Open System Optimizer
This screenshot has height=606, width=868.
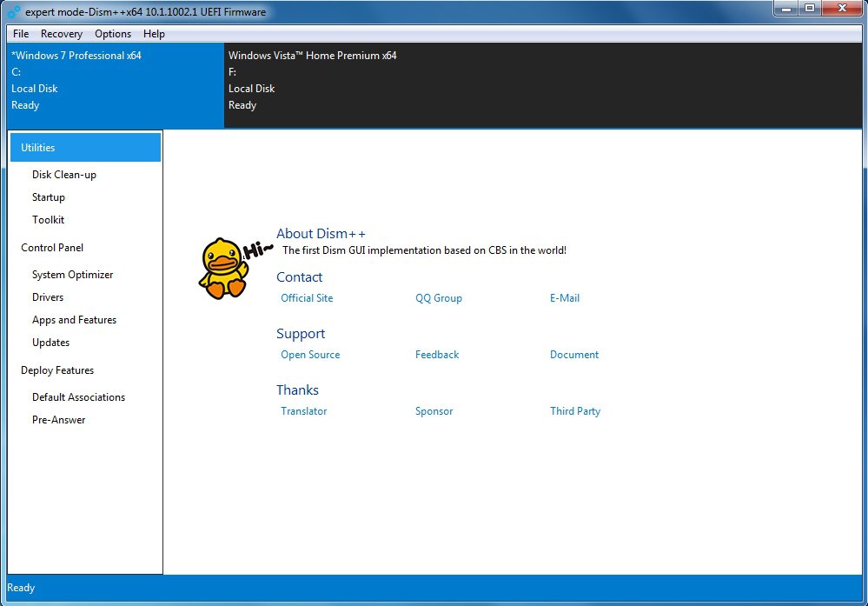72,275
